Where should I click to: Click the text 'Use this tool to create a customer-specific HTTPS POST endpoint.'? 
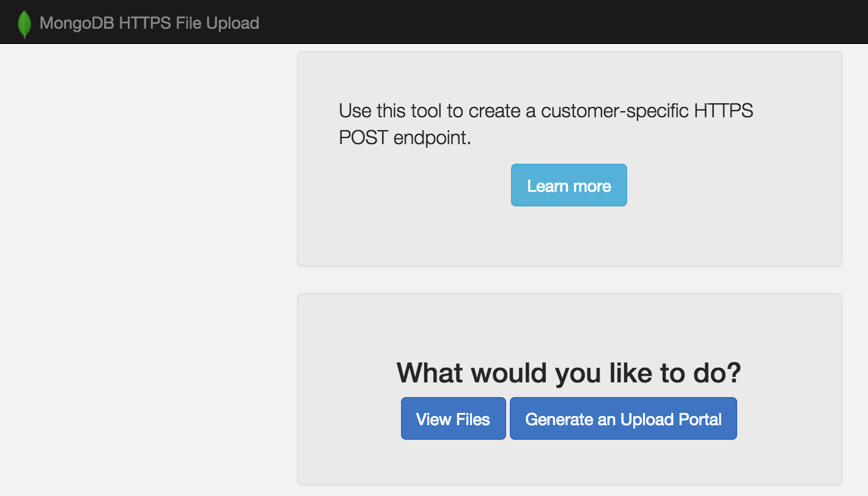[x=546, y=124]
